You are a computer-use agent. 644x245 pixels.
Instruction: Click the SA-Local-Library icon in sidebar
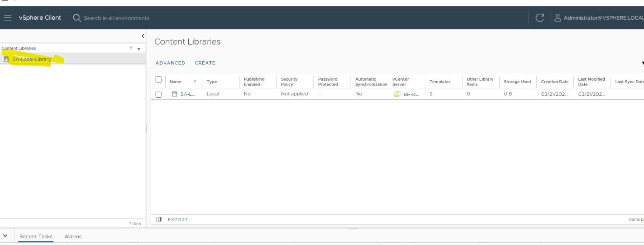(6, 59)
